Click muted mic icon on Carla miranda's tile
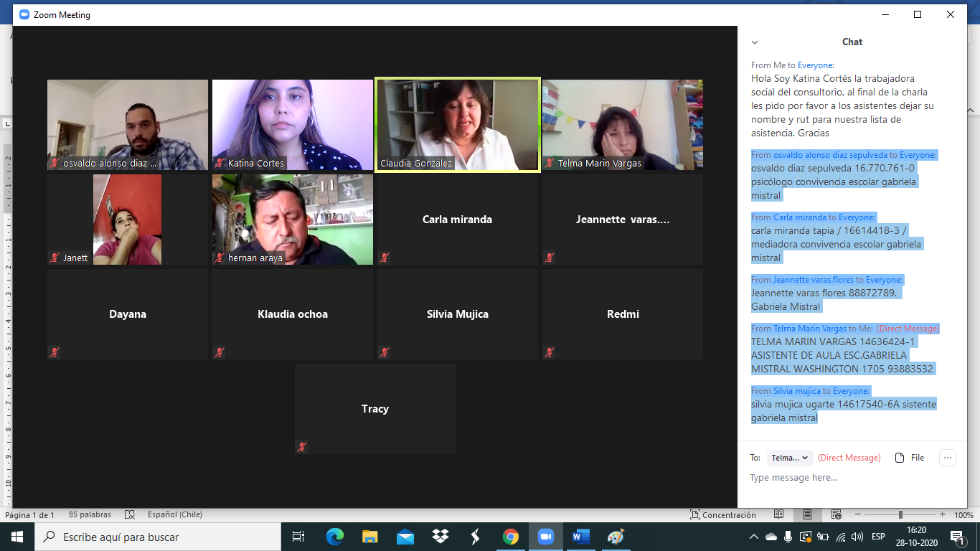The height and width of the screenshot is (551, 980). (385, 258)
